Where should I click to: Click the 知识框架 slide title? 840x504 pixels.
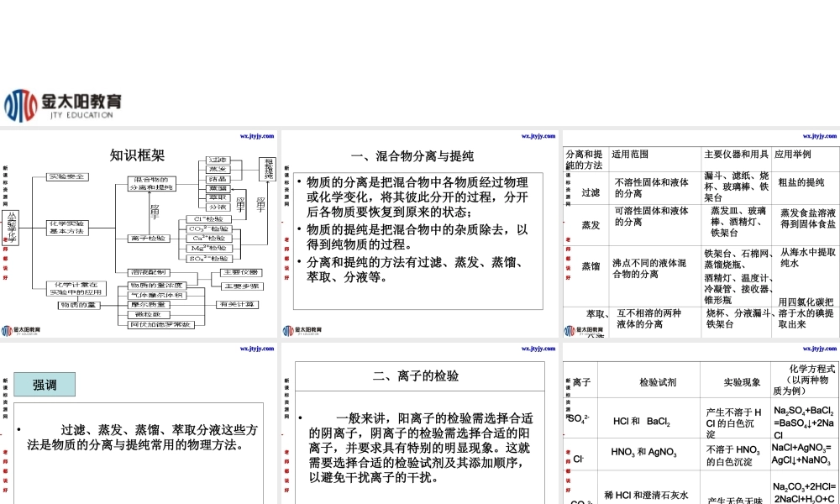[137, 155]
